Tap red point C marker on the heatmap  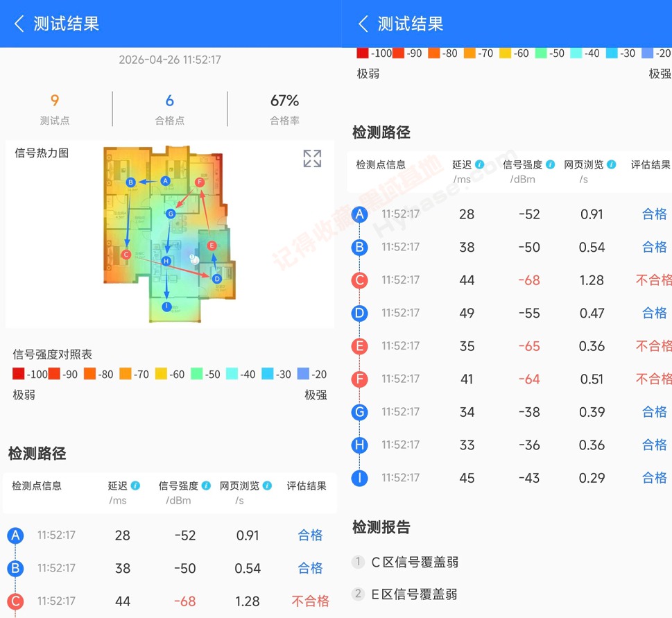[126, 255]
